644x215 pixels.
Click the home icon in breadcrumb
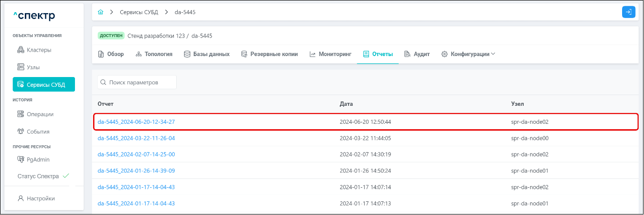click(101, 12)
